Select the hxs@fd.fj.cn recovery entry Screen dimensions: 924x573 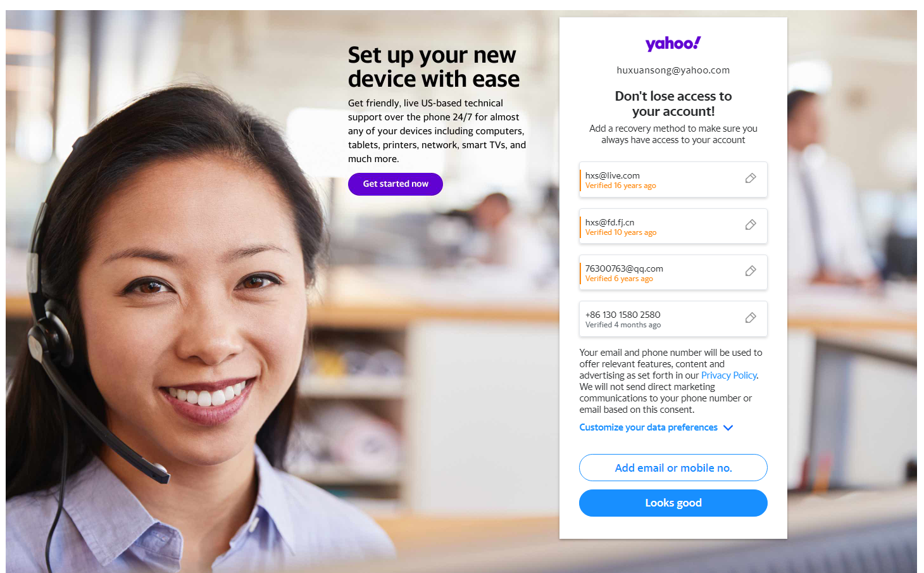click(673, 226)
